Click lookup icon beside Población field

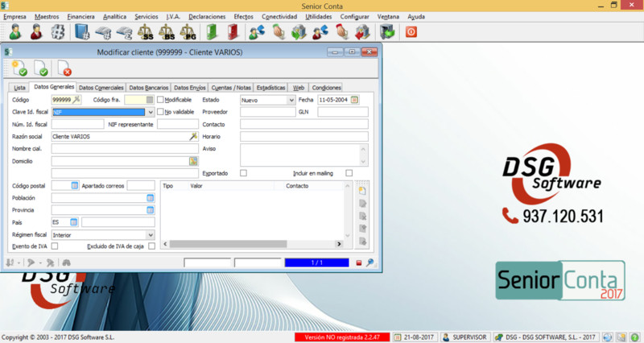(151, 198)
